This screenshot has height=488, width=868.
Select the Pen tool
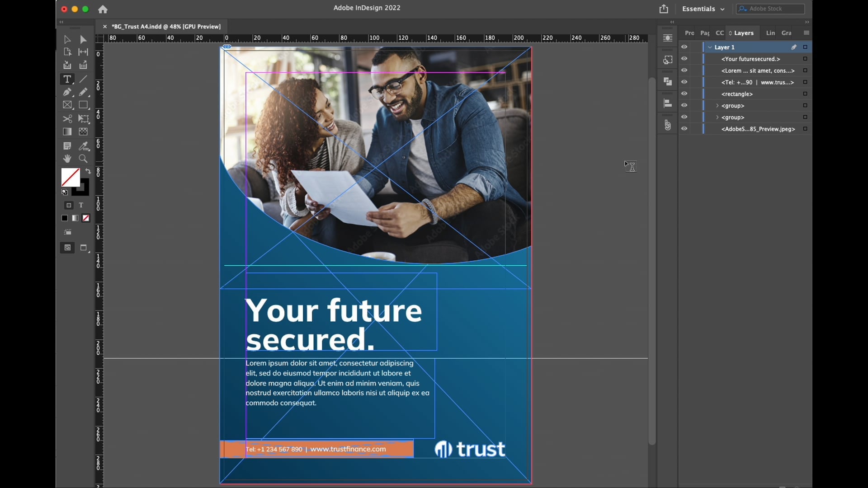[x=67, y=92]
